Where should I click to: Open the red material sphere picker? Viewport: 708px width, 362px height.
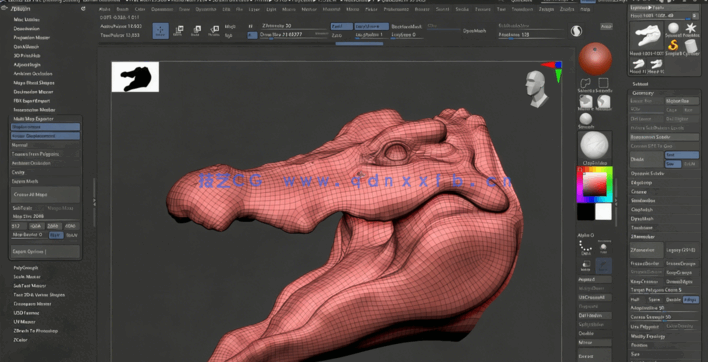coord(595,59)
